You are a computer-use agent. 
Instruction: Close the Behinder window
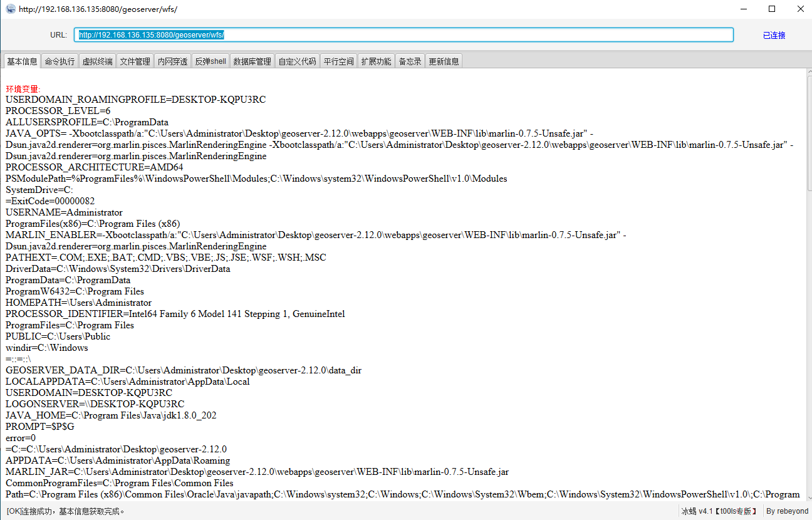800,9
